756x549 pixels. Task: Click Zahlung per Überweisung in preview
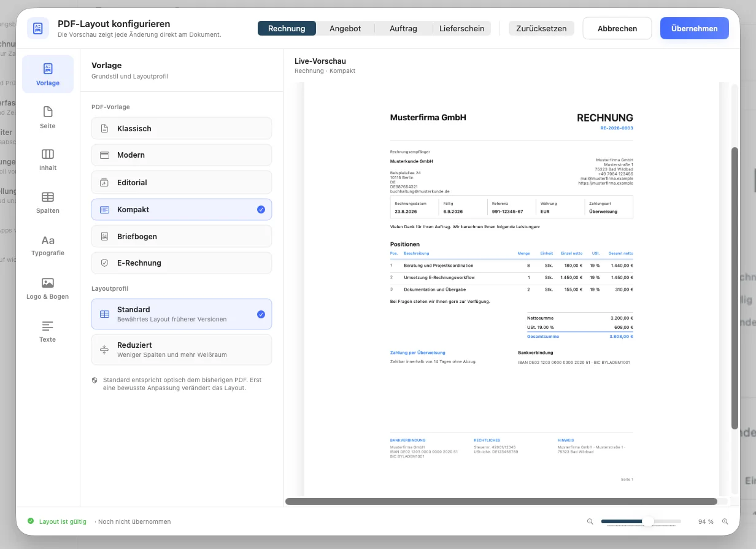[418, 353]
